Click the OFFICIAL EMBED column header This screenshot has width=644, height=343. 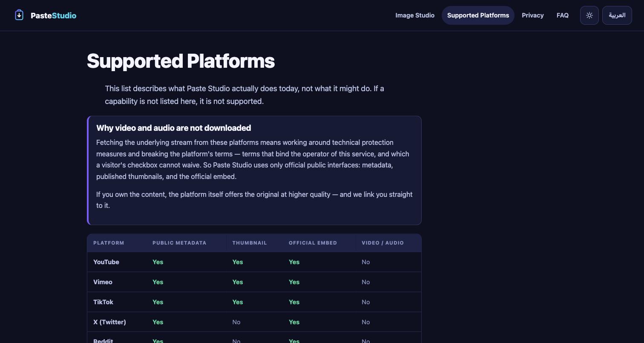click(x=313, y=243)
